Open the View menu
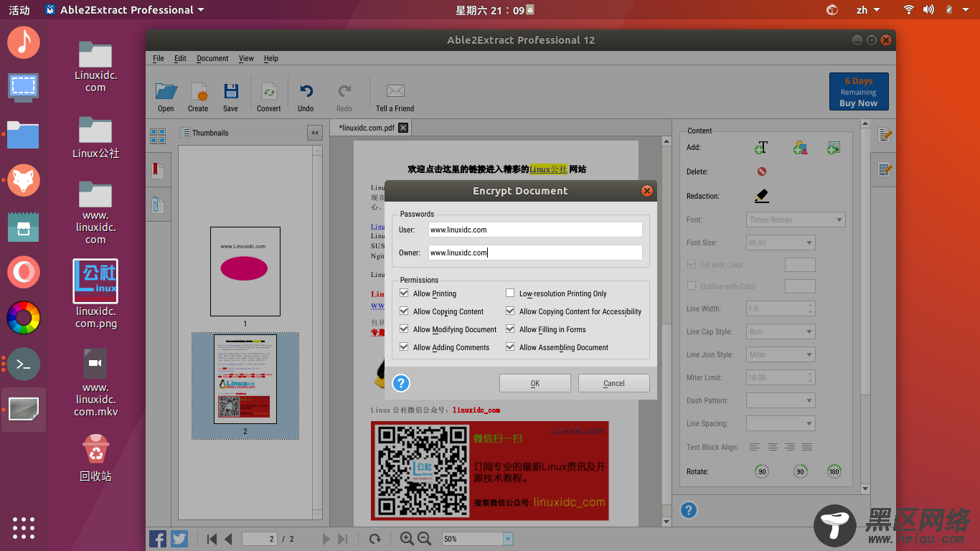980x551 pixels. point(246,58)
